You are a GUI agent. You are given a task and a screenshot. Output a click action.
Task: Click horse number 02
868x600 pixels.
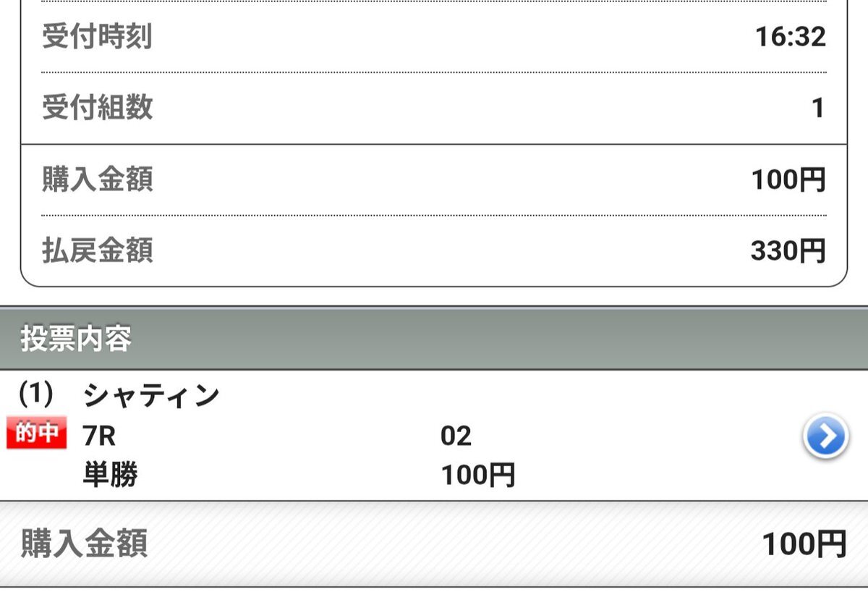point(456,436)
